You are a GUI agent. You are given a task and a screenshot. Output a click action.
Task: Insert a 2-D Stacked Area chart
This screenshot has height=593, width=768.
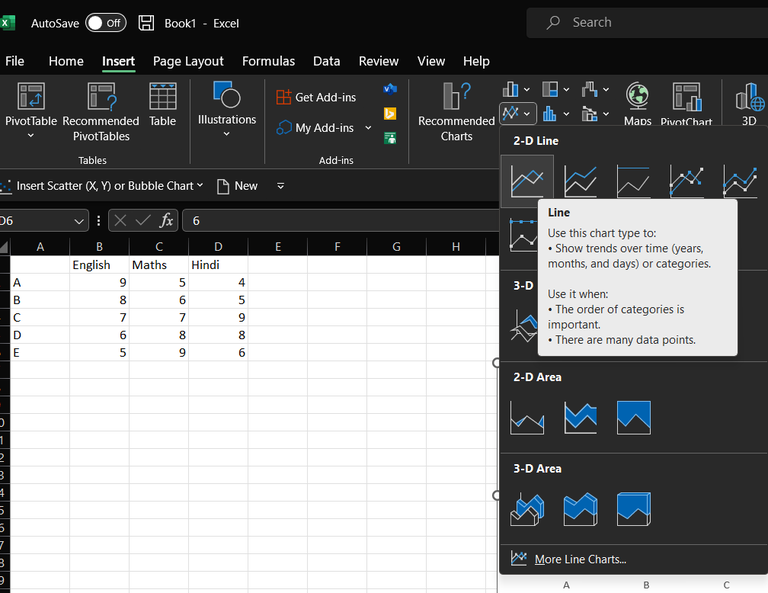[580, 417]
